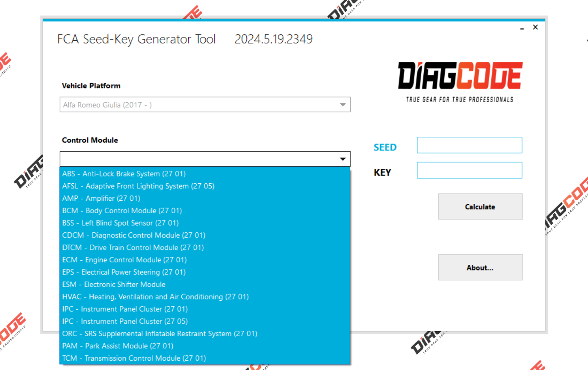
Task: Select CDCM - Diagnostic Control Module
Action: coord(205,235)
